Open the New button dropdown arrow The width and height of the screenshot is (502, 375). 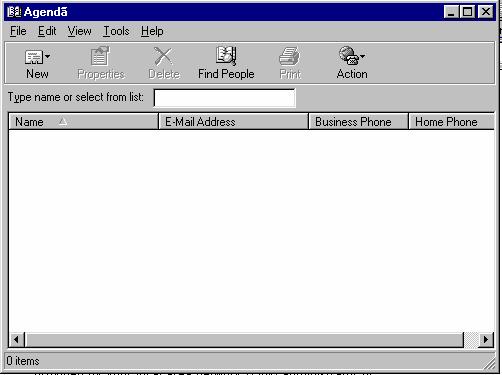point(48,56)
